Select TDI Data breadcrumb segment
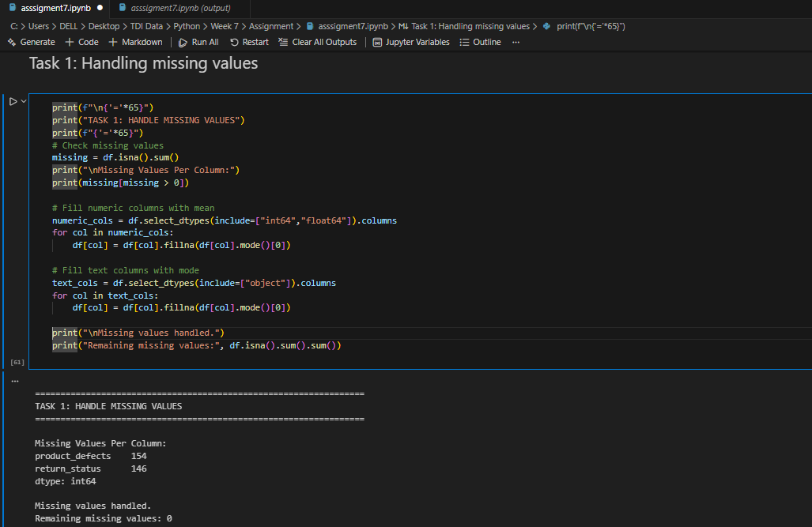Screen dimensions: 812x527 (x=146, y=26)
